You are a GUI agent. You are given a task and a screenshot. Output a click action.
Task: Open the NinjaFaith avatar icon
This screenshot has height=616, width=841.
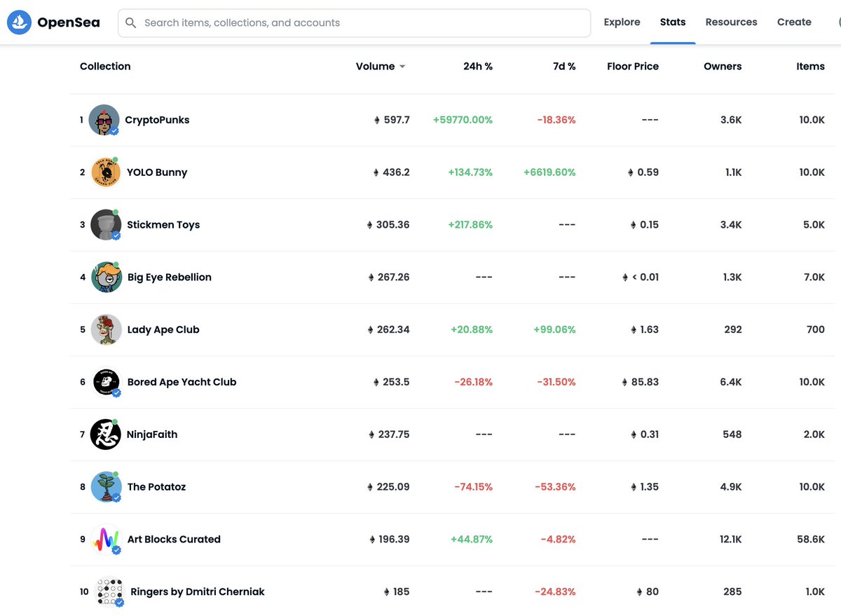tap(106, 434)
